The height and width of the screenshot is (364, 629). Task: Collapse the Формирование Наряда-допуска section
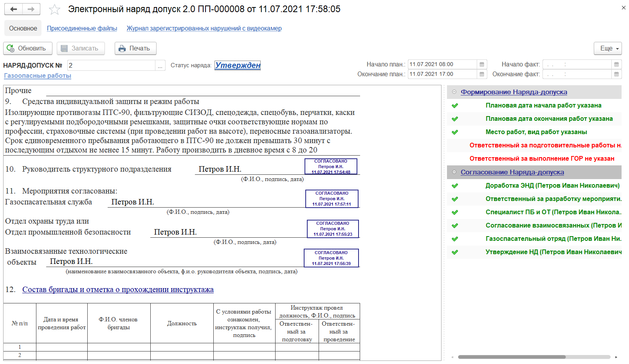tap(454, 92)
